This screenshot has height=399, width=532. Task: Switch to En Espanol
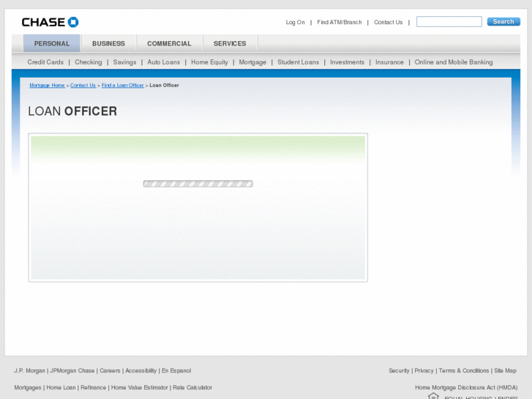[x=176, y=370]
